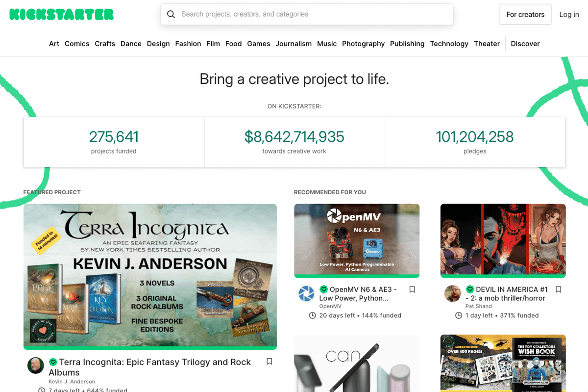Click Pat Shand's creator avatar
Viewport: 588px width, 392px height.
point(452,293)
